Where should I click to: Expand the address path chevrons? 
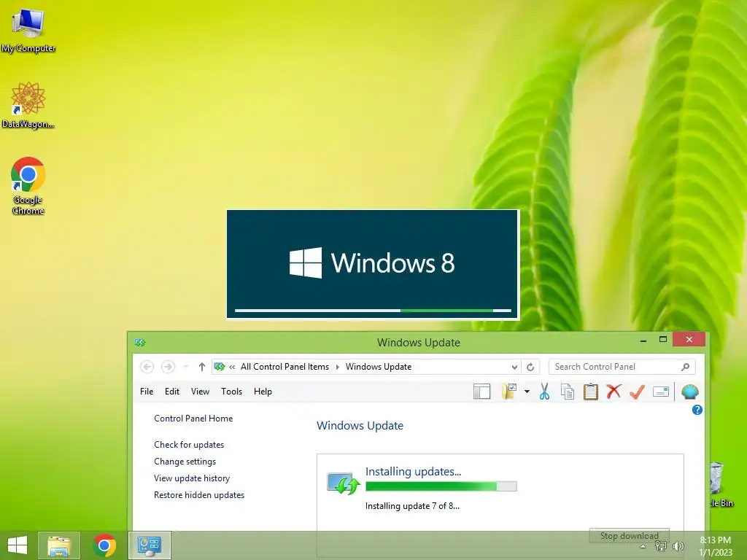[232, 367]
